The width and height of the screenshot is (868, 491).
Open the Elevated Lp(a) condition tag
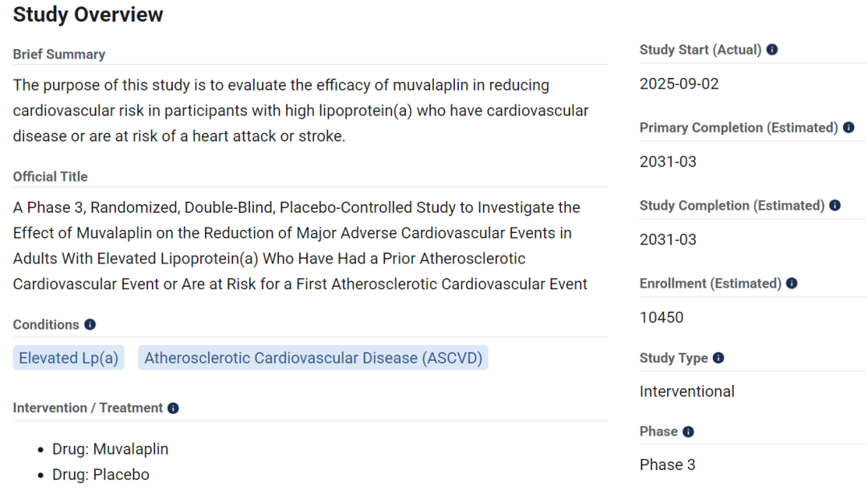click(x=68, y=358)
